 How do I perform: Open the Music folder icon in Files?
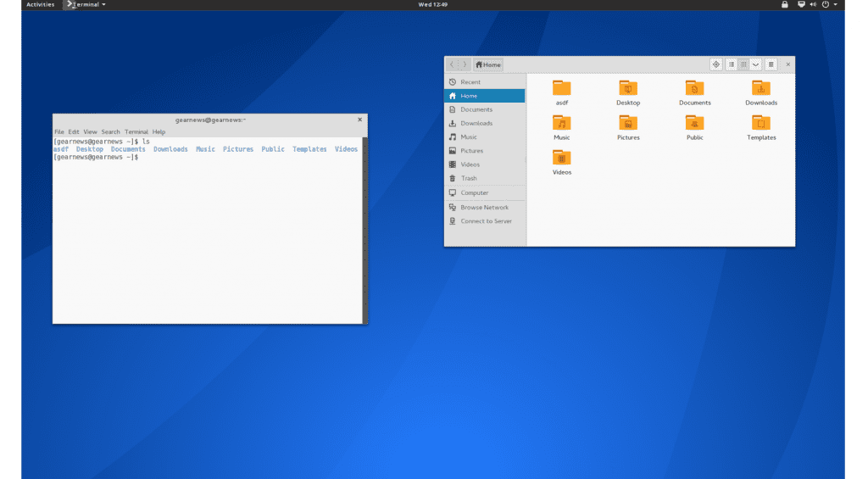point(561,123)
